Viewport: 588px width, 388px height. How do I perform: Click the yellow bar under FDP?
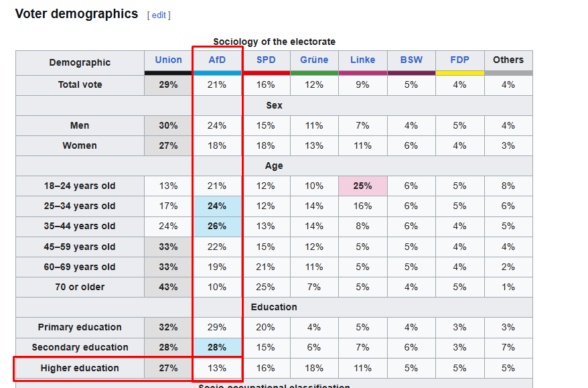(x=459, y=72)
